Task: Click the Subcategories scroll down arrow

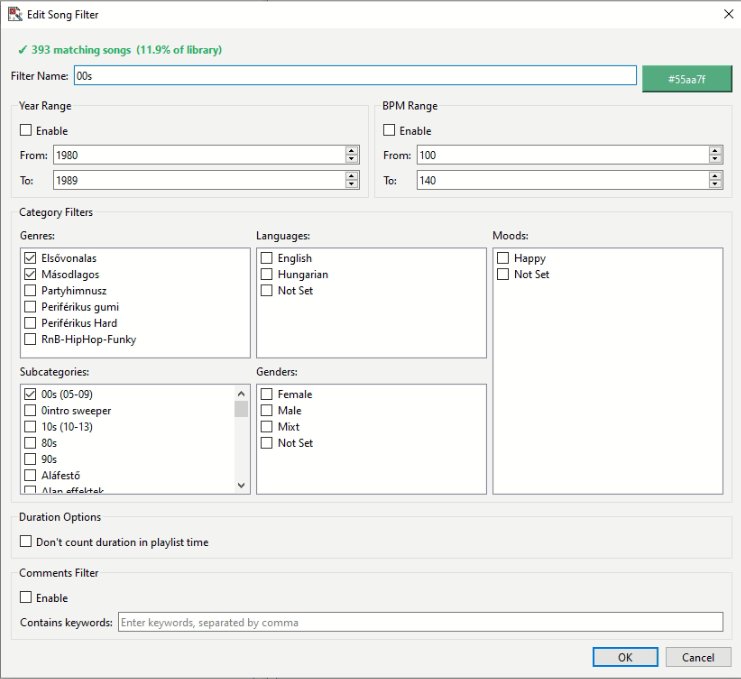Action: 241,485
